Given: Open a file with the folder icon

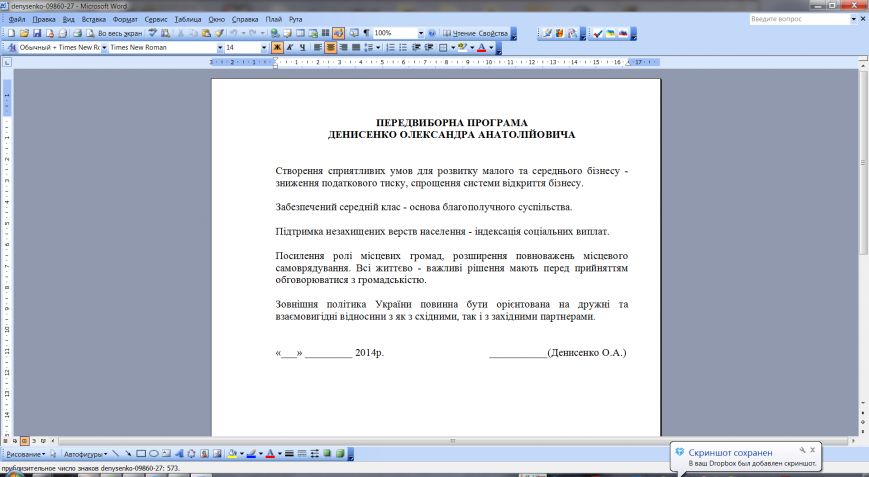Looking at the screenshot, I should pos(23,33).
